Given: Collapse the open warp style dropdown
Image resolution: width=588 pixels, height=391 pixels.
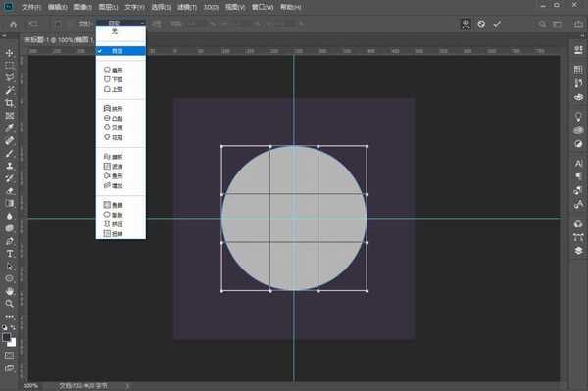Looking at the screenshot, I should (121, 24).
